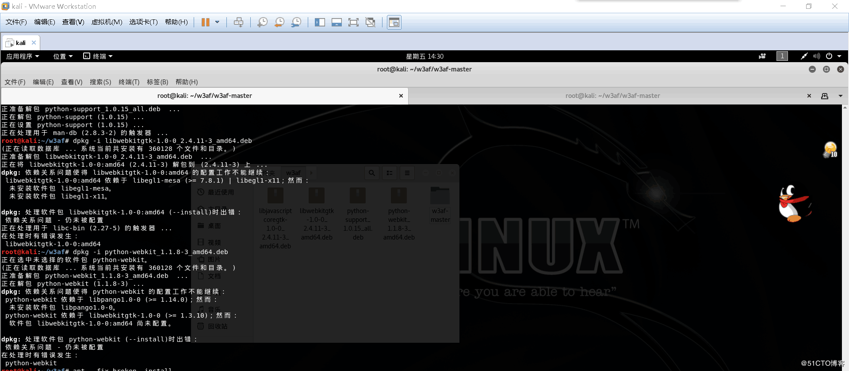Open terminal 编辑(E) menu
Image resolution: width=849 pixels, height=371 pixels.
(43, 82)
